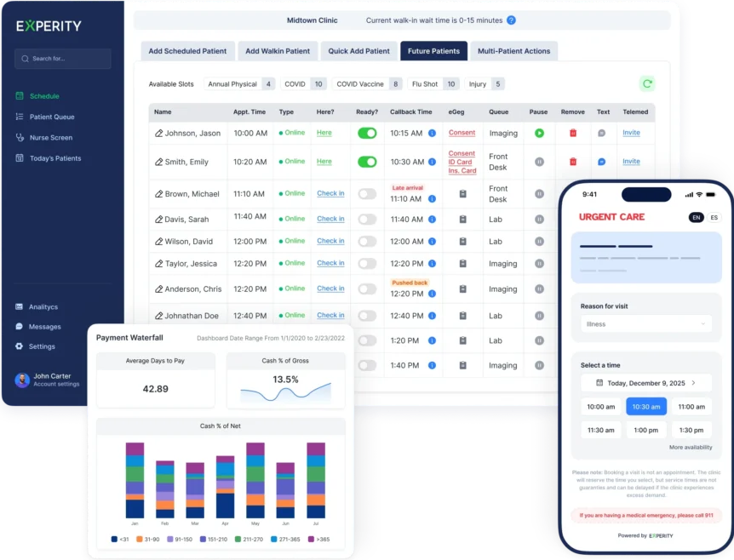The width and height of the screenshot is (734, 560).
Task: Click the green refresh icon above the table
Action: 647,83
